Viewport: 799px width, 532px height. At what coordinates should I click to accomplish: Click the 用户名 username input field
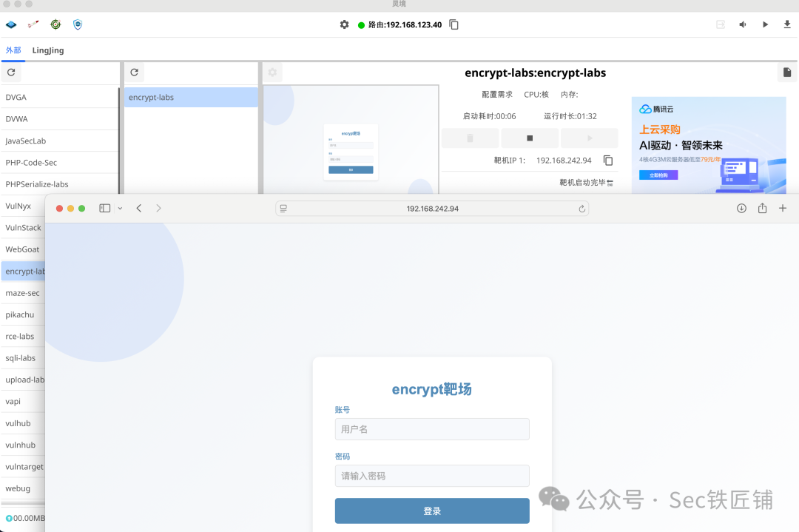tap(432, 429)
